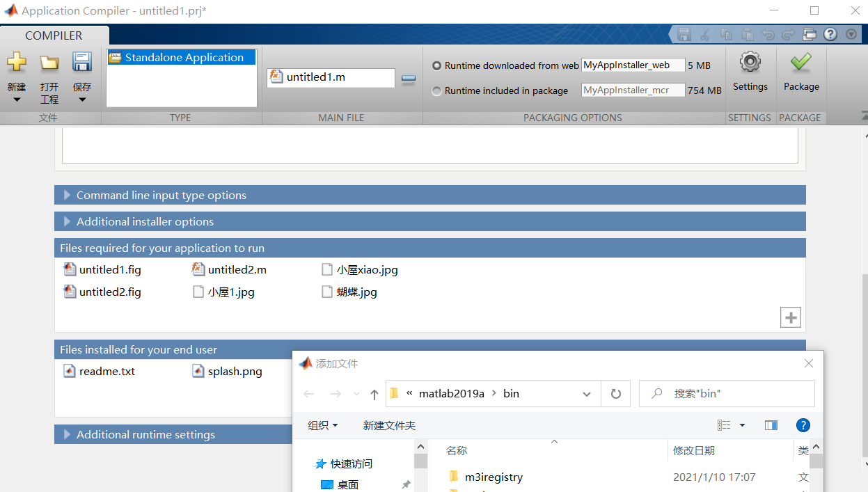
Task: Open Help question mark in toolstrip
Action: click(830, 34)
